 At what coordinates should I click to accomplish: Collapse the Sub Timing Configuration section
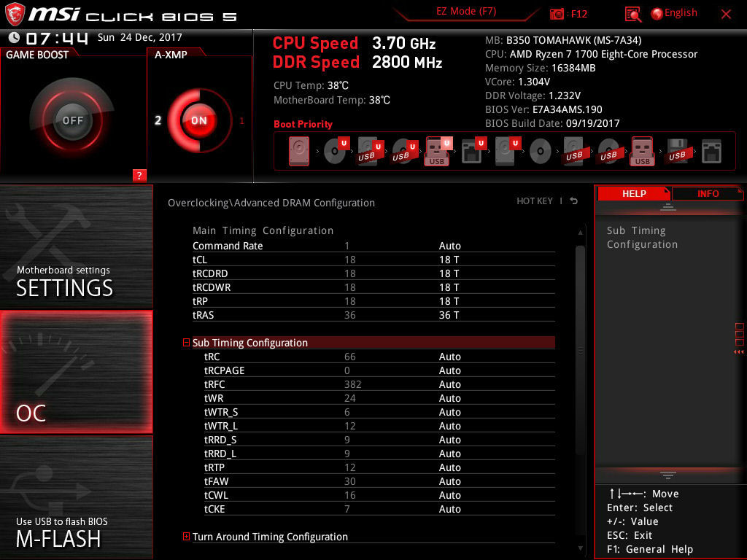[186, 343]
